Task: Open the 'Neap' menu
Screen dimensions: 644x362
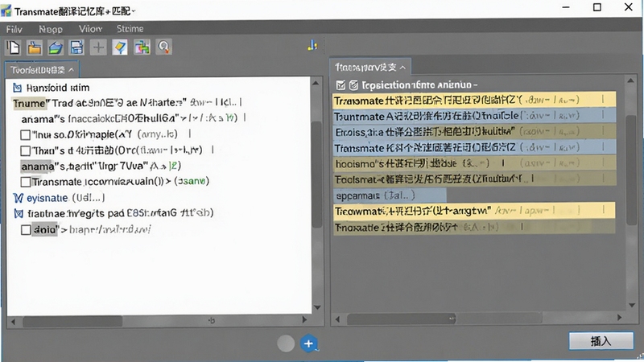Action: click(51, 29)
